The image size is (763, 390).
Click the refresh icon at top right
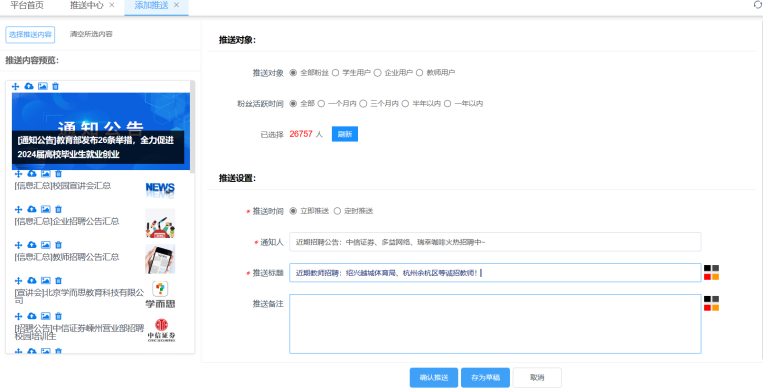point(757,4)
